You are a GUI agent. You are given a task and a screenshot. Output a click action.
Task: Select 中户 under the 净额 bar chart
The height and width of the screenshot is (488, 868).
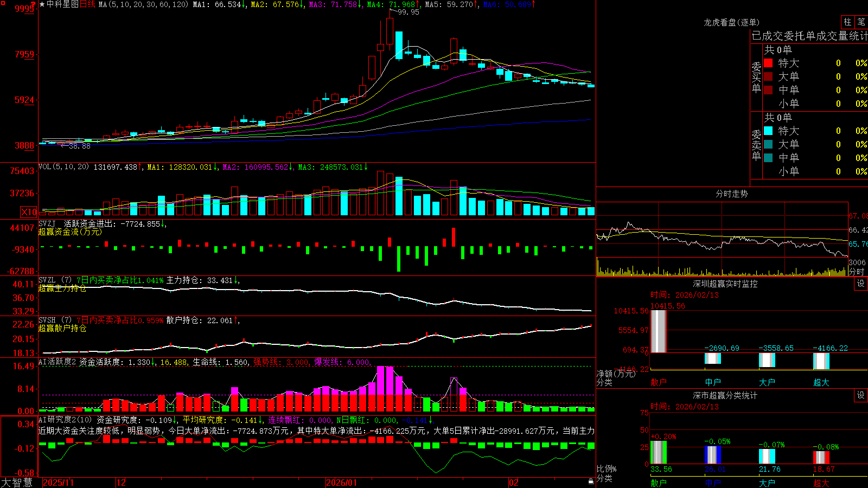click(x=713, y=382)
